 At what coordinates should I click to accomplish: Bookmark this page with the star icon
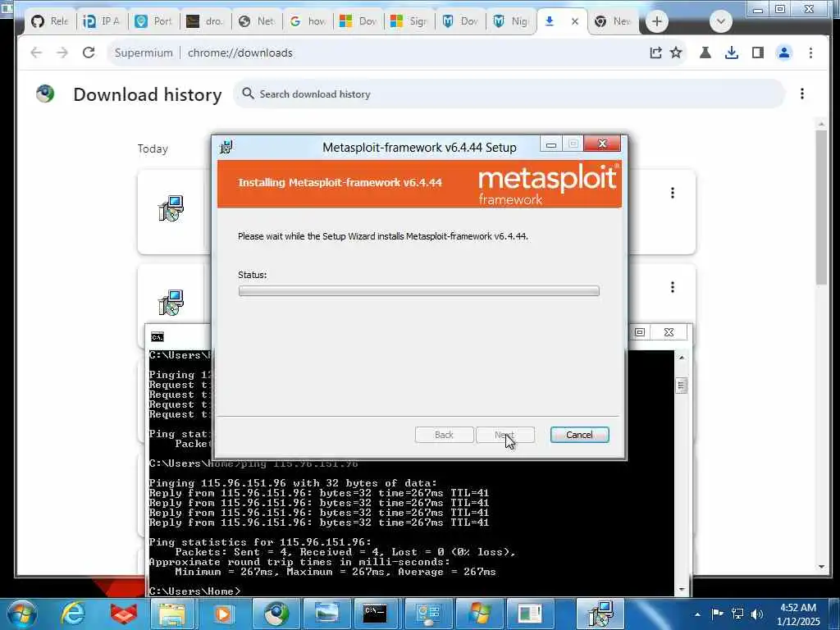[x=676, y=52]
